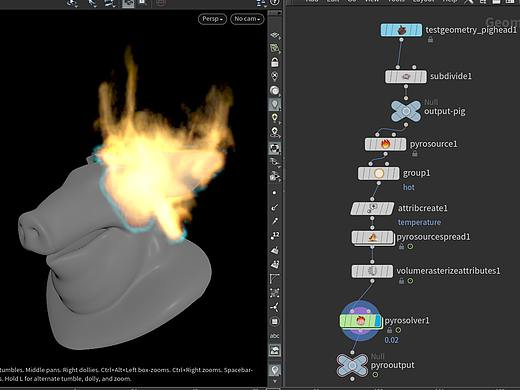Select the group1 node
Image resolution: width=520 pixels, height=390 pixels.
[x=379, y=173]
